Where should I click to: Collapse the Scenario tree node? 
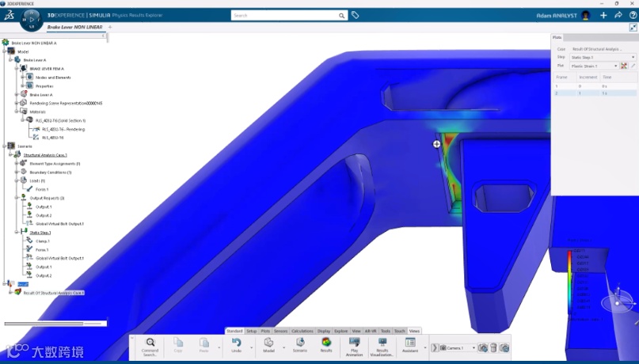pos(5,146)
